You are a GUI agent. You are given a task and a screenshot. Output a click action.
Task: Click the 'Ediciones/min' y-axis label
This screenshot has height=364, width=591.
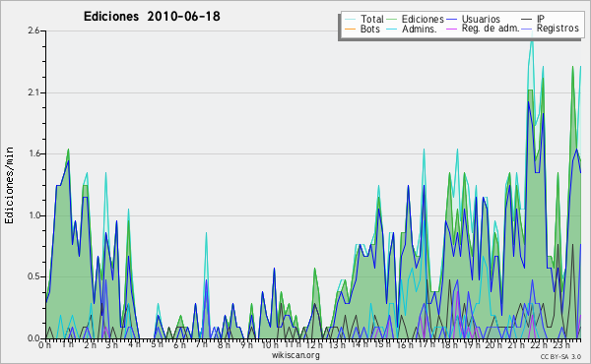pyautogui.click(x=9, y=186)
